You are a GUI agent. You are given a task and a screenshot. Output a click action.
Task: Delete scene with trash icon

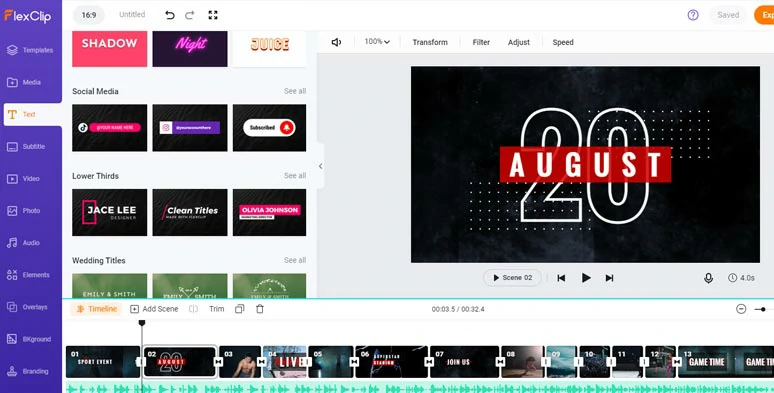[x=260, y=309]
